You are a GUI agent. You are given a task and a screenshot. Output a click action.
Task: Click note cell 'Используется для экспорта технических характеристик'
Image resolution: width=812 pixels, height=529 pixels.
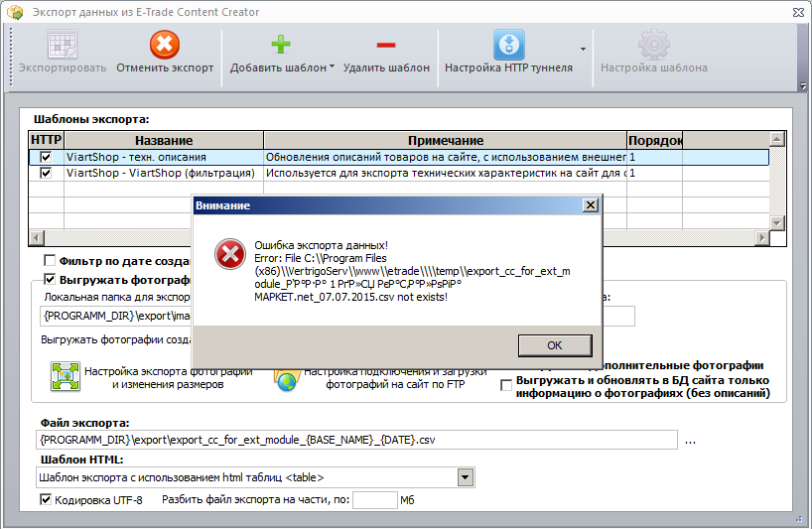pos(446,173)
